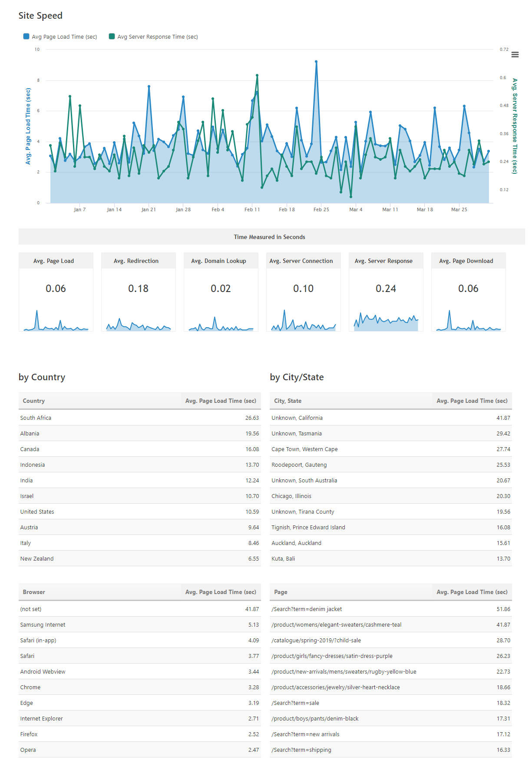Screen dimensions: 532x767
Task: Click the Samsung Internet browser row
Action: point(43,624)
